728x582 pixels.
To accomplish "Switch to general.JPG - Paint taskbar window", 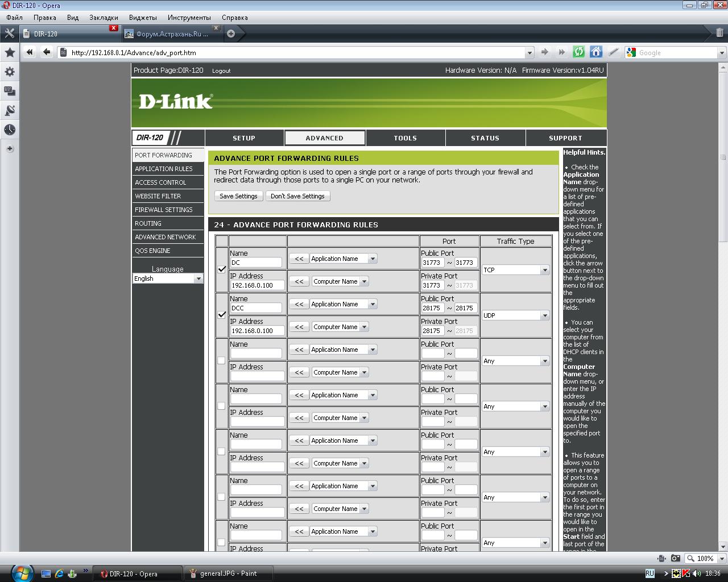I will 227,573.
